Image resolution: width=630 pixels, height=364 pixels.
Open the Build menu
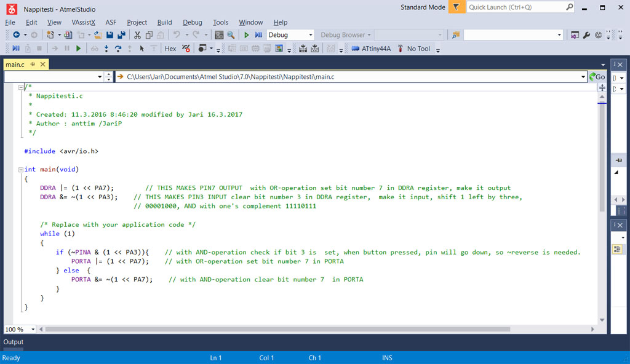coord(164,23)
